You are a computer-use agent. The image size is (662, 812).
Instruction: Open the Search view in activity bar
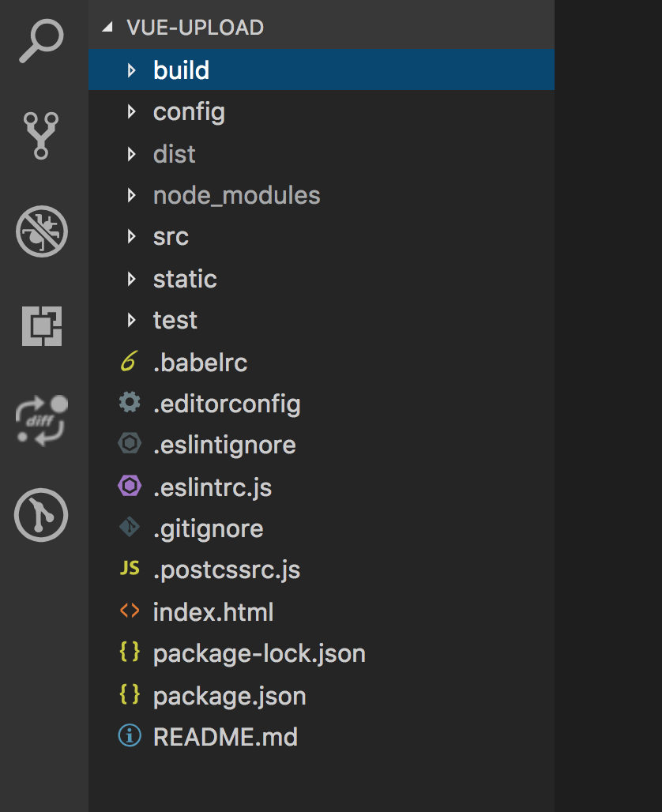pos(41,41)
